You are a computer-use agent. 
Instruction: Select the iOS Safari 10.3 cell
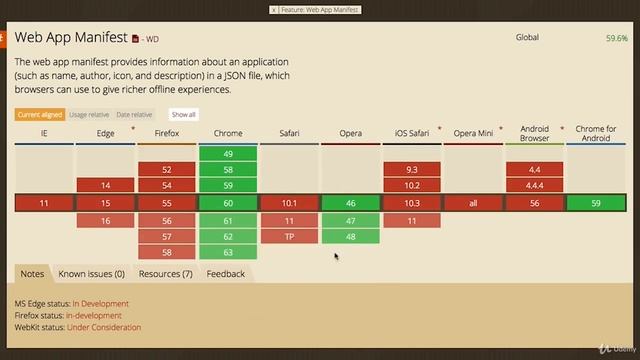point(412,203)
